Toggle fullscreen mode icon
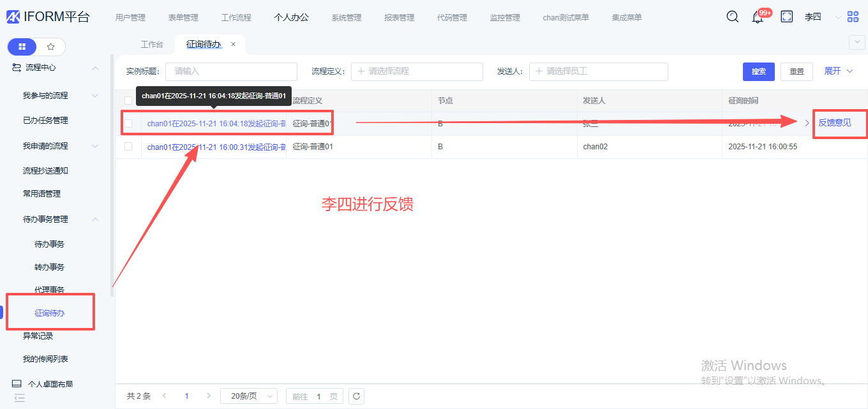This screenshot has height=409, width=868. tap(787, 17)
